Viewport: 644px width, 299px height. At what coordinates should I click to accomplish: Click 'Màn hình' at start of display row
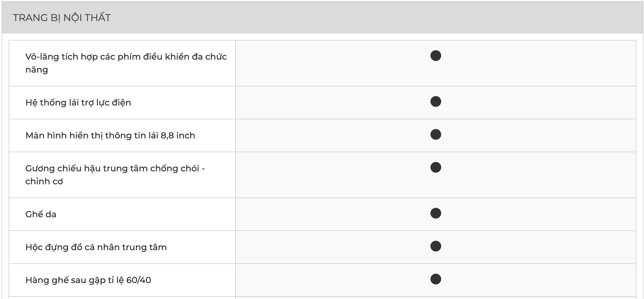(46, 135)
